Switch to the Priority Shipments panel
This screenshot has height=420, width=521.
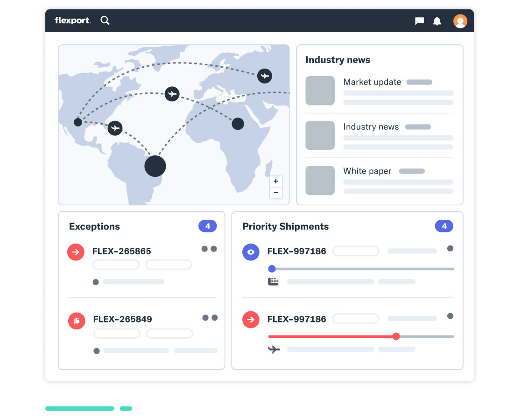285,226
